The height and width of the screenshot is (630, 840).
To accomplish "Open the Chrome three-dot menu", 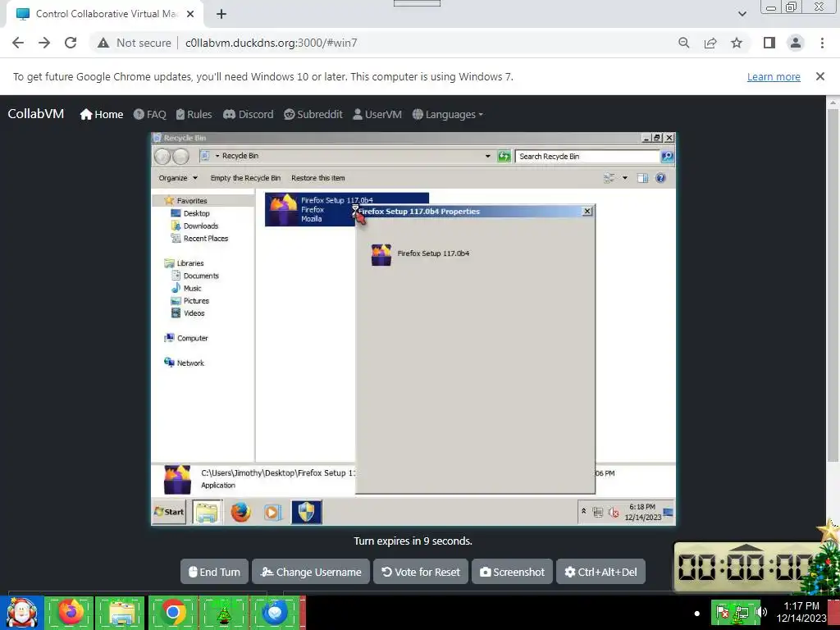I will pos(822,43).
